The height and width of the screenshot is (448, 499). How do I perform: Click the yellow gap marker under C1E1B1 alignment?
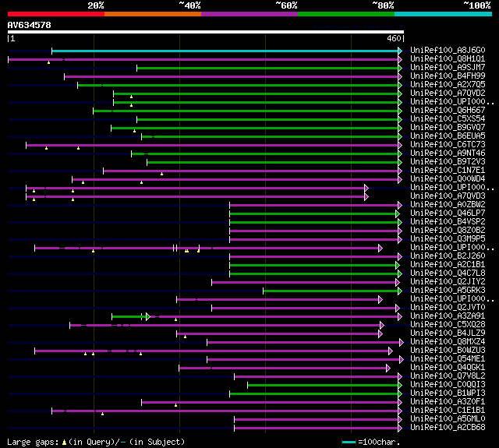102,414
